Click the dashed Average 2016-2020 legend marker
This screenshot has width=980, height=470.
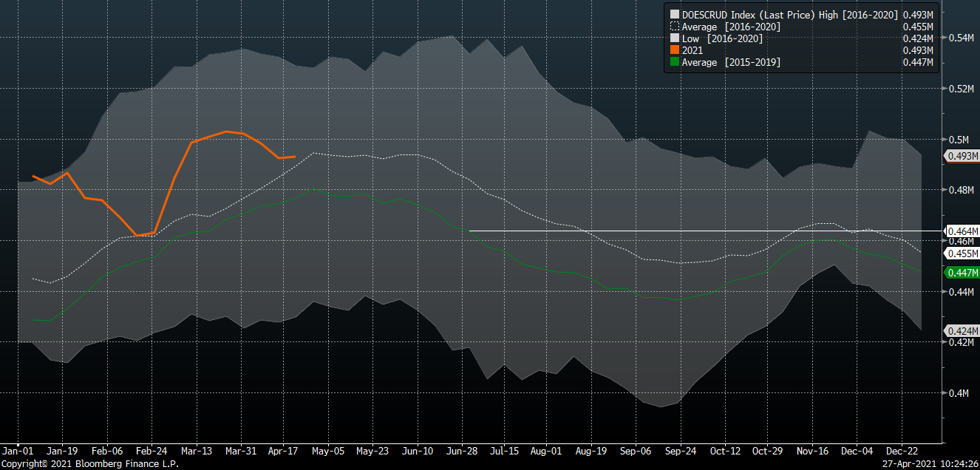click(675, 26)
